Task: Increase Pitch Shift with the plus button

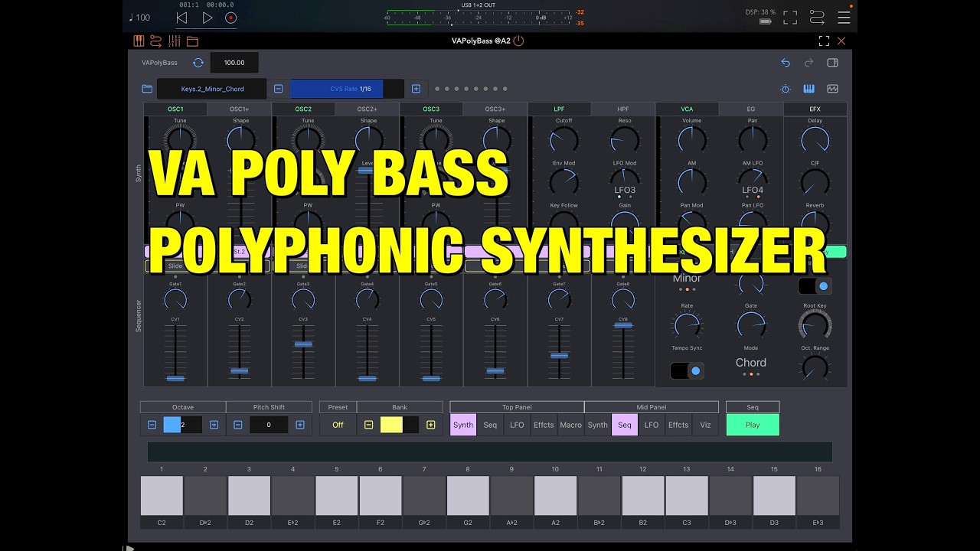Action: coord(300,425)
